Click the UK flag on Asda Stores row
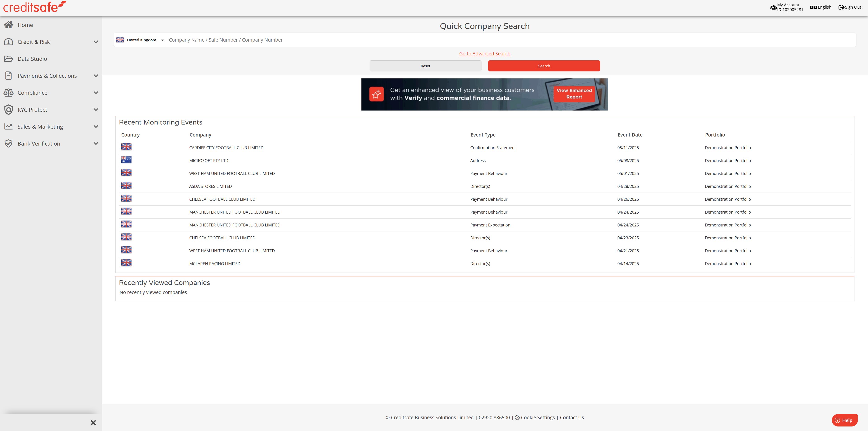This screenshot has width=868, height=431. tap(126, 185)
